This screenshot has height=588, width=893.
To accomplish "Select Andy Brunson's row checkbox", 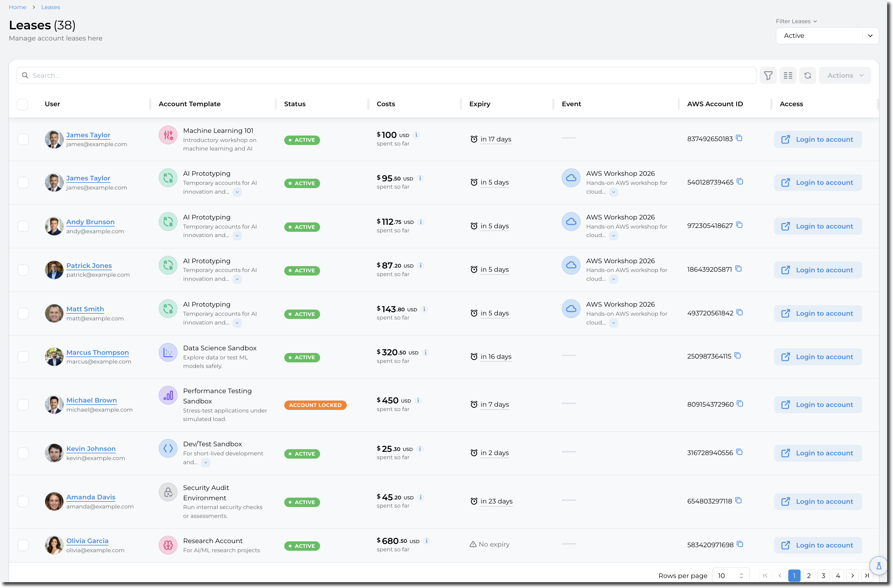I will point(23,226).
